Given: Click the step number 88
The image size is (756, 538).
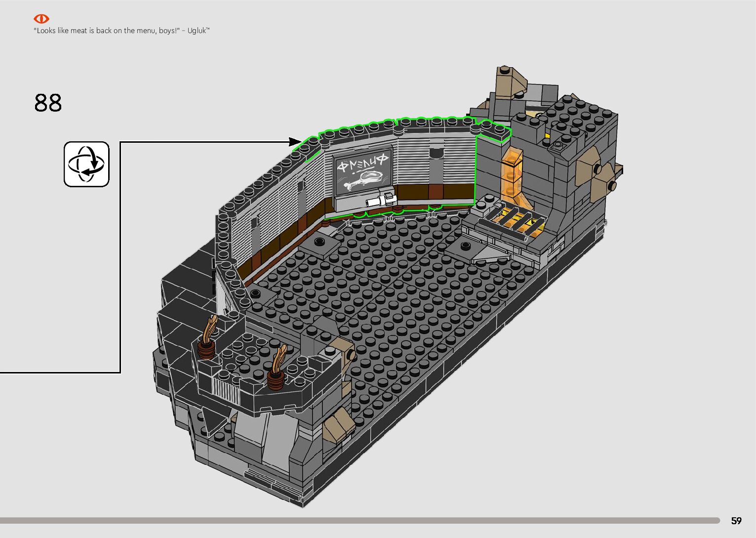Looking at the screenshot, I should (48, 103).
